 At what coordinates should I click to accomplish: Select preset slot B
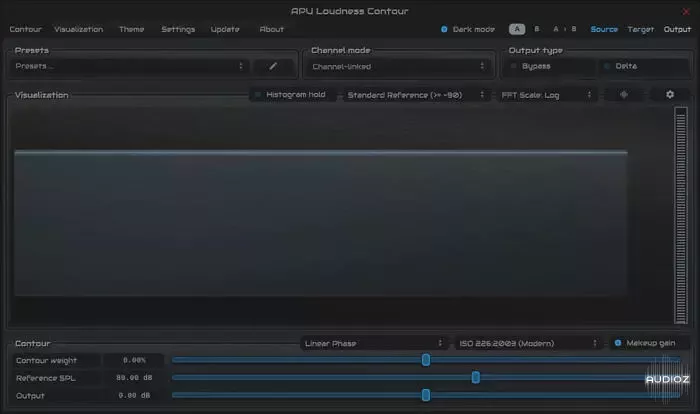pos(537,29)
